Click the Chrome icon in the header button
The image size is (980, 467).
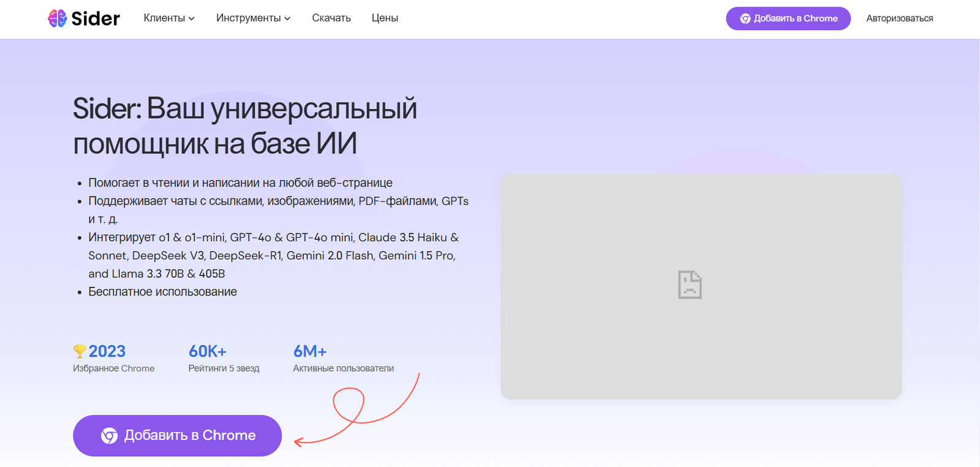[x=745, y=19]
